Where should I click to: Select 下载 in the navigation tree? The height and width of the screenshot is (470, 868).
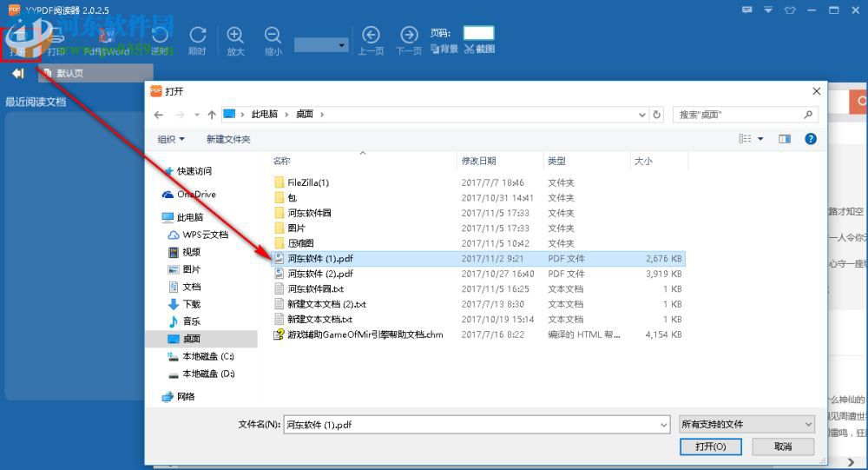click(191, 304)
